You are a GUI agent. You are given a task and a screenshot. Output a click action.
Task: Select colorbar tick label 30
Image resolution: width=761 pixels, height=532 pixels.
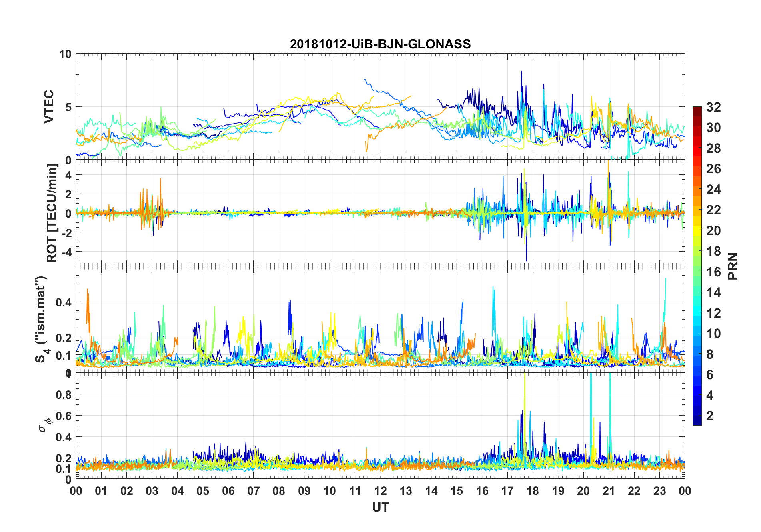click(x=713, y=128)
